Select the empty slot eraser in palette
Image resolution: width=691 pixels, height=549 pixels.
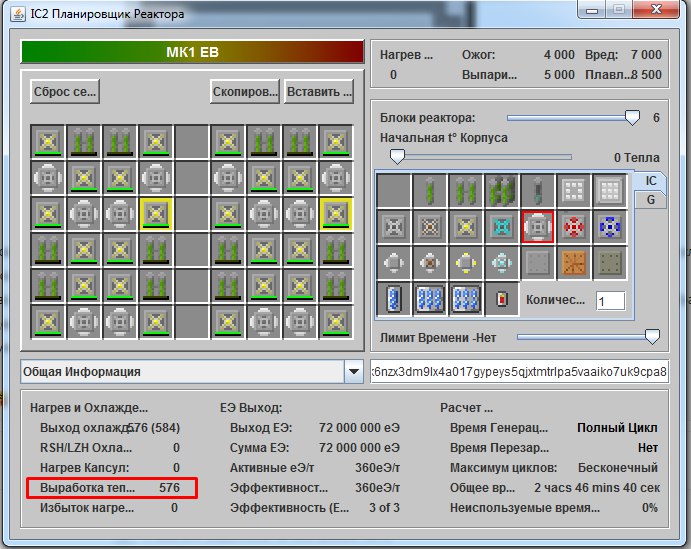pos(394,191)
